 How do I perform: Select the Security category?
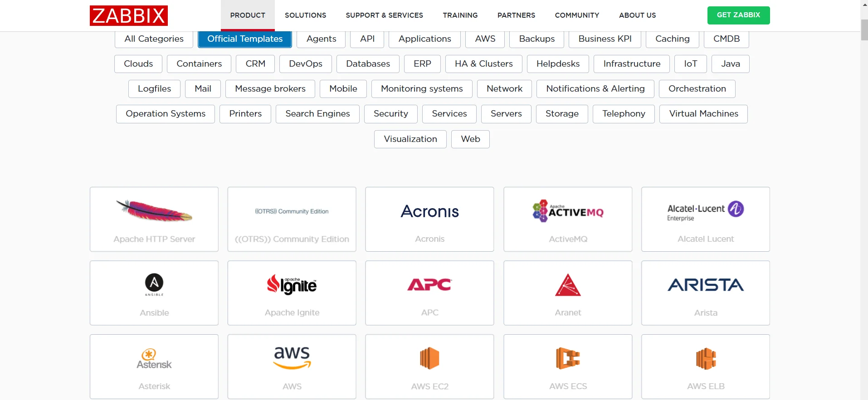pyautogui.click(x=391, y=114)
